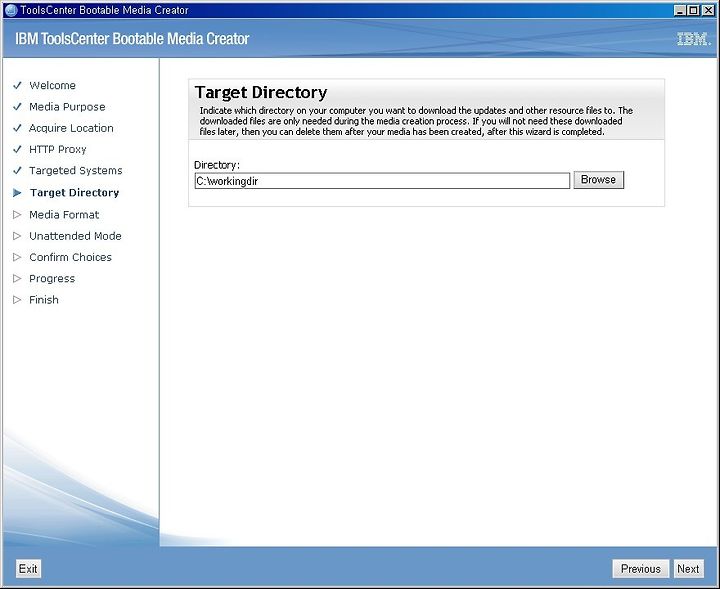This screenshot has height=589, width=720.
Task: Click the checkmark icon beside Acquire Location
Action: click(17, 128)
